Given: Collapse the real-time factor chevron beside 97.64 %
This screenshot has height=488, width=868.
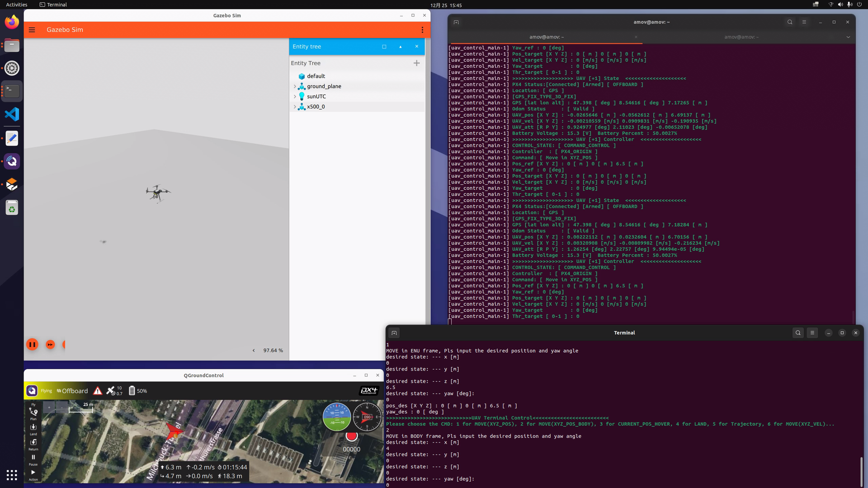Looking at the screenshot, I should click(254, 351).
